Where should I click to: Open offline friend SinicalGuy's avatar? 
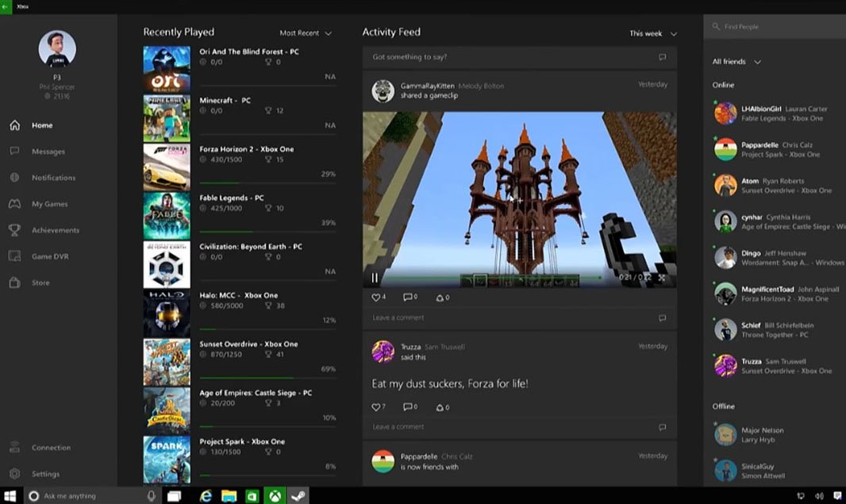pos(725,471)
